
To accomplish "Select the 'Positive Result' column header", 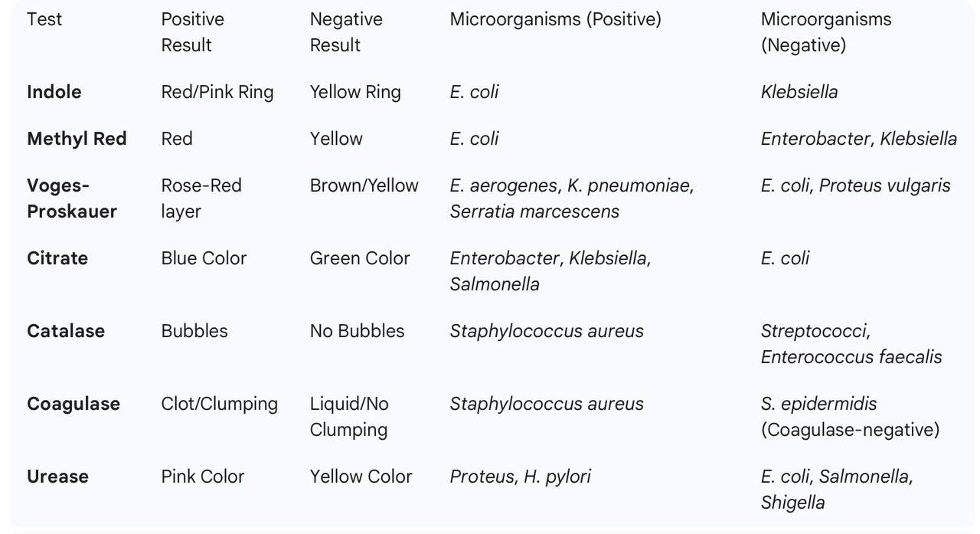I will [192, 32].
